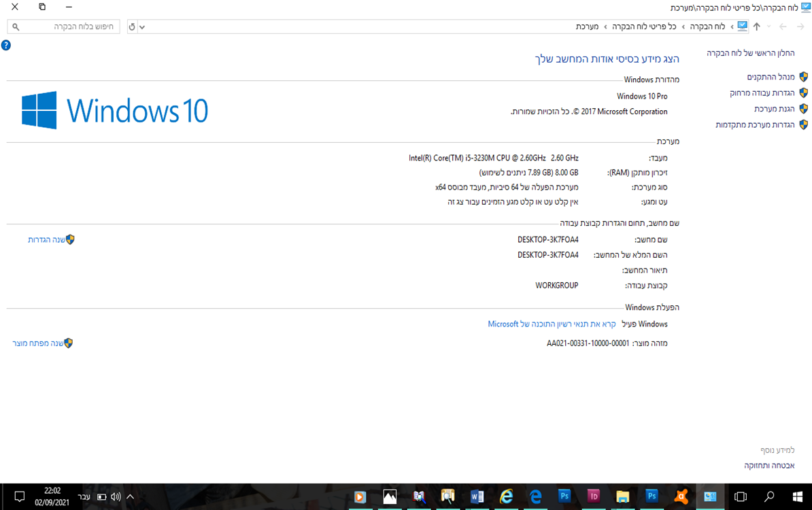
Task: Open החלון הראשי של לוח הבקרה link
Action: click(750, 53)
